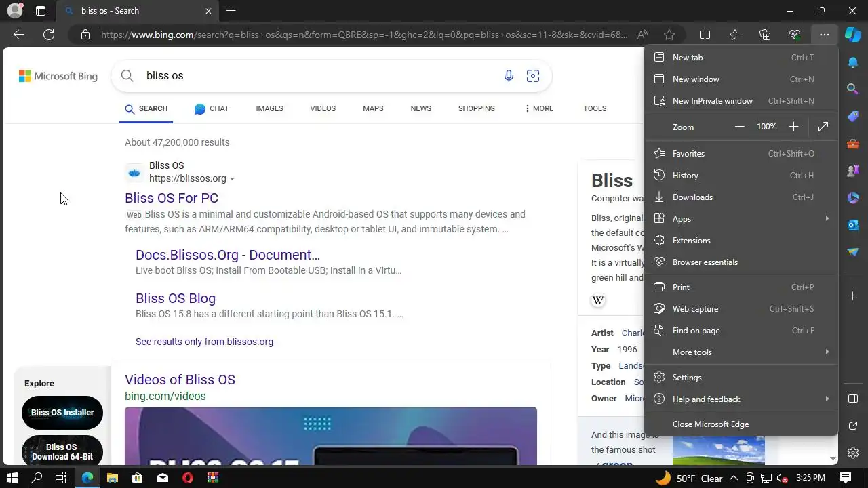Open History from the menu
Viewport: 868px width, 488px height.
(x=741, y=176)
